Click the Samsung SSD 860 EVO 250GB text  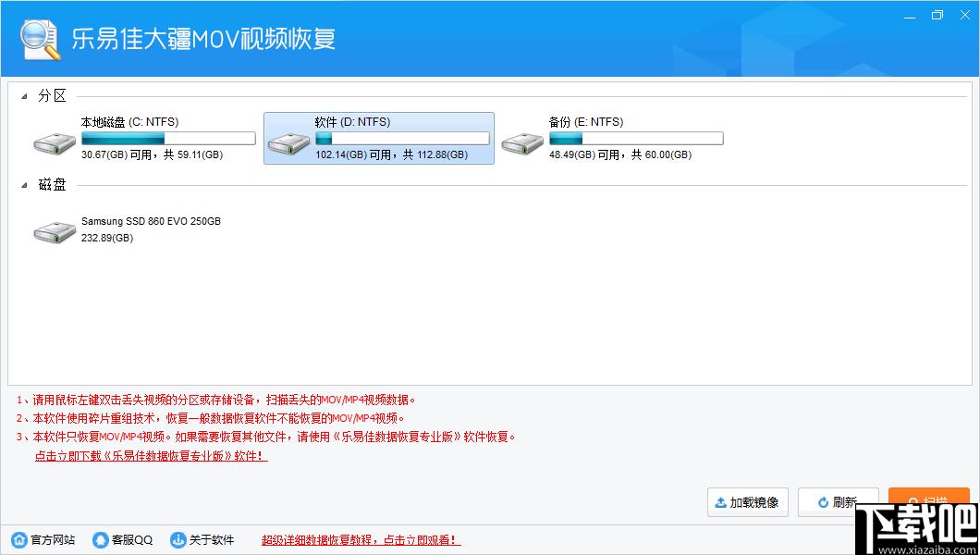tap(151, 221)
